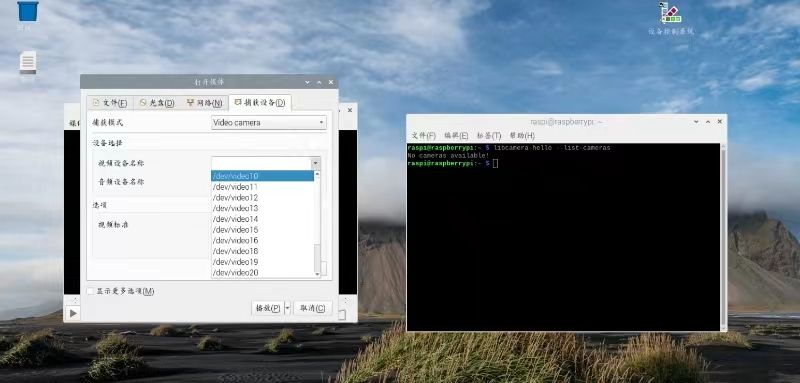Viewport: 800px width, 383px height.
Task: Collapse the video device name dropdown arrow
Action: click(x=316, y=163)
